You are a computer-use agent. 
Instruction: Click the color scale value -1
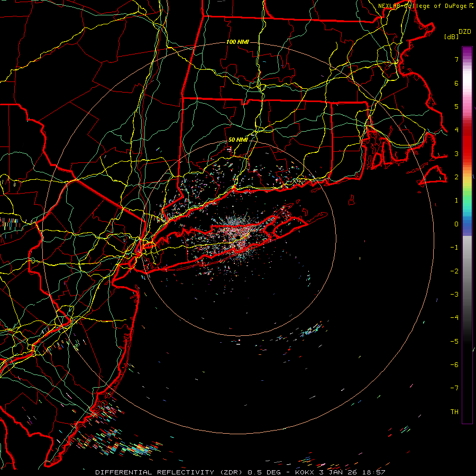[x=454, y=248]
